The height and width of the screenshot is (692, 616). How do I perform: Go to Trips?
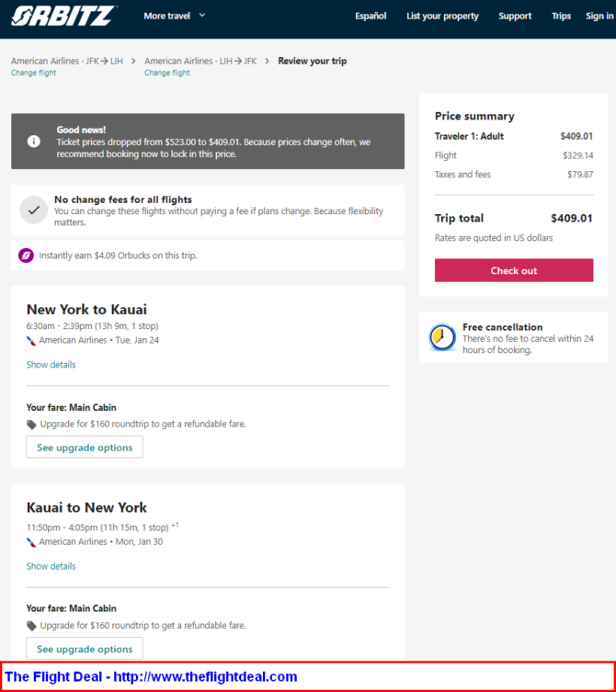tap(561, 16)
